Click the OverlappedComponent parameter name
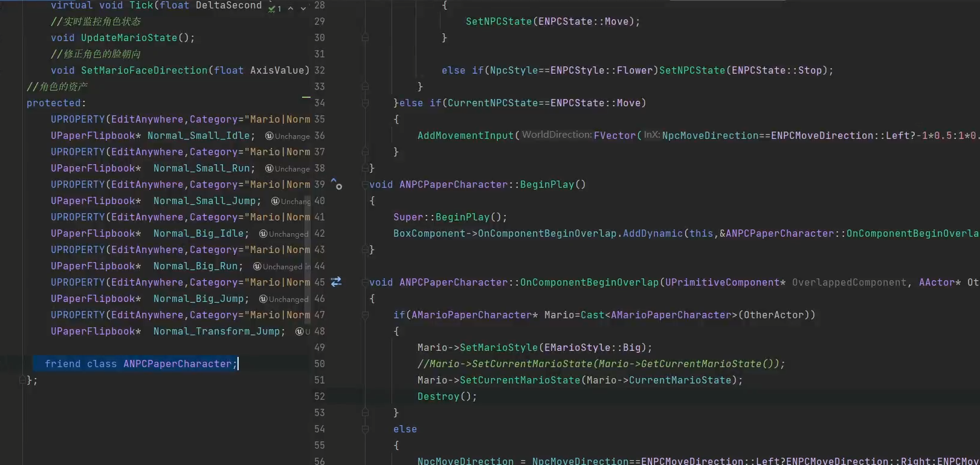Viewport: 980px width, 465px height. click(x=849, y=282)
